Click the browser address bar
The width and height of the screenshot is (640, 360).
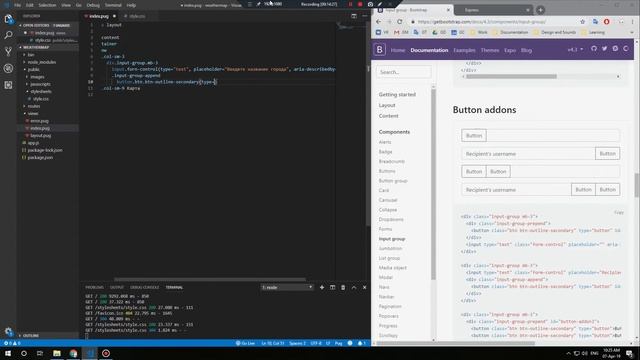click(x=494, y=22)
